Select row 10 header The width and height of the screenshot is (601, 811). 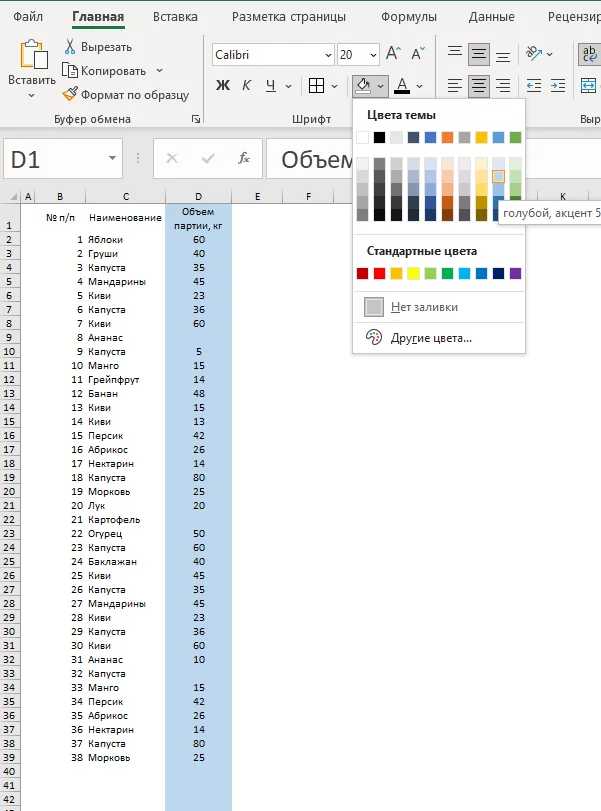point(9,352)
